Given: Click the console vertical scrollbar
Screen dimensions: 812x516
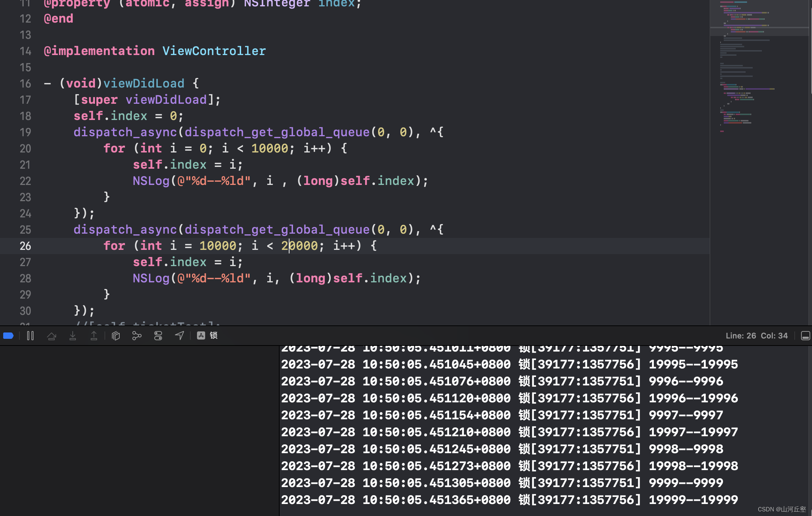Looking at the screenshot, I should pyautogui.click(x=810, y=431).
